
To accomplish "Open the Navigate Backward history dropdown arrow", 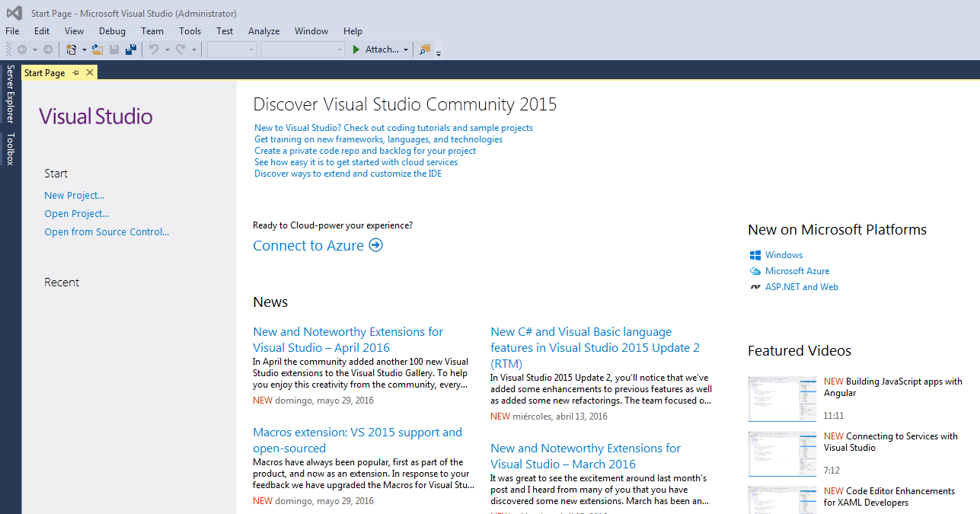I will click(35, 49).
